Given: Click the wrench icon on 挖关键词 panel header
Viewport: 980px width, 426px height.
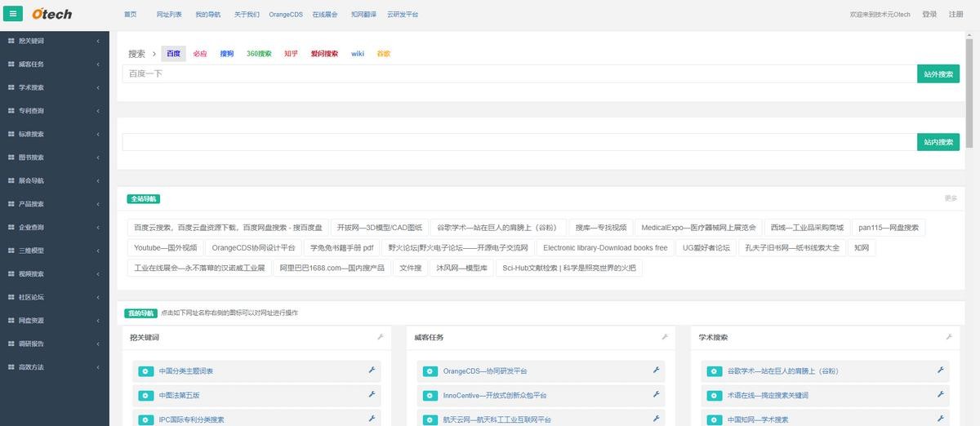Looking at the screenshot, I should 380,337.
